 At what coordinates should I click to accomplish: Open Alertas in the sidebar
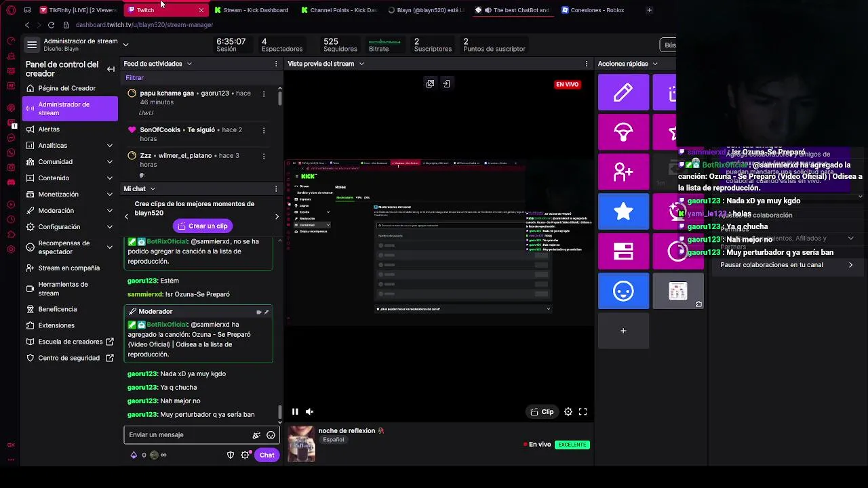coord(69,129)
